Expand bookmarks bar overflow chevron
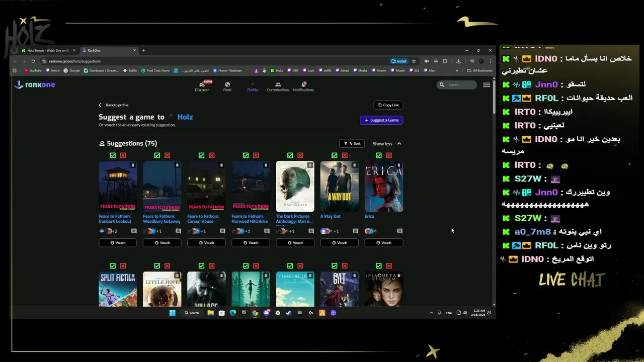 457,70
